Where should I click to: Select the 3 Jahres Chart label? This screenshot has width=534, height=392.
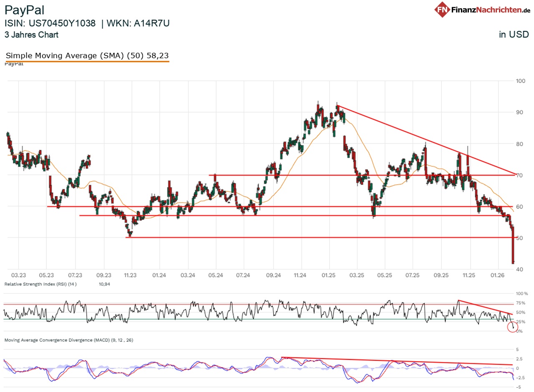(x=30, y=35)
